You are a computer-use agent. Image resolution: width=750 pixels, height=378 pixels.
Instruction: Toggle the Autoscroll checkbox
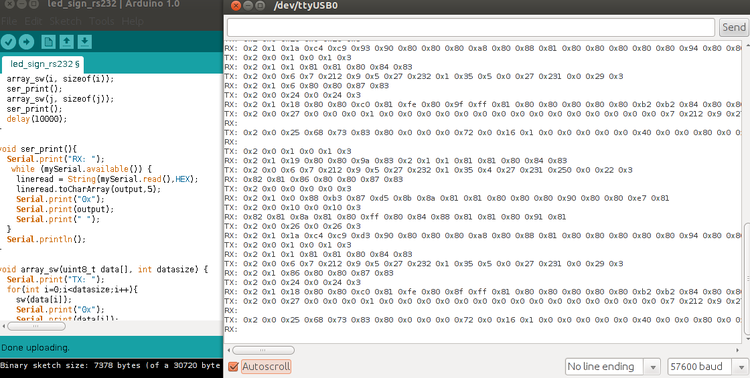pyautogui.click(x=233, y=367)
